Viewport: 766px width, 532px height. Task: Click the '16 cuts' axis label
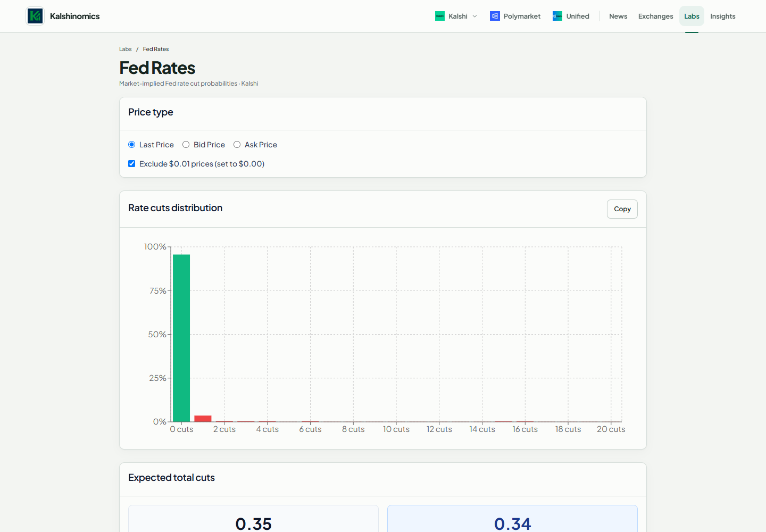[525, 429]
